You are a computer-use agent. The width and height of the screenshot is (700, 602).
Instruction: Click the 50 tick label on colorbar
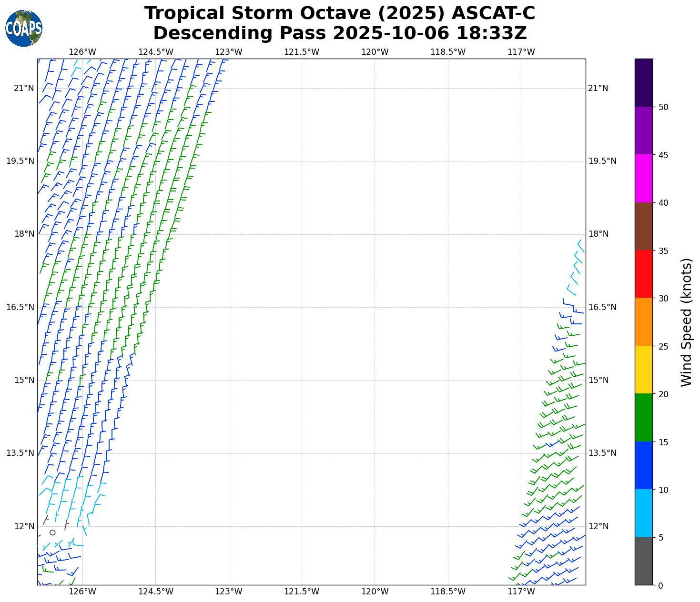click(663, 107)
